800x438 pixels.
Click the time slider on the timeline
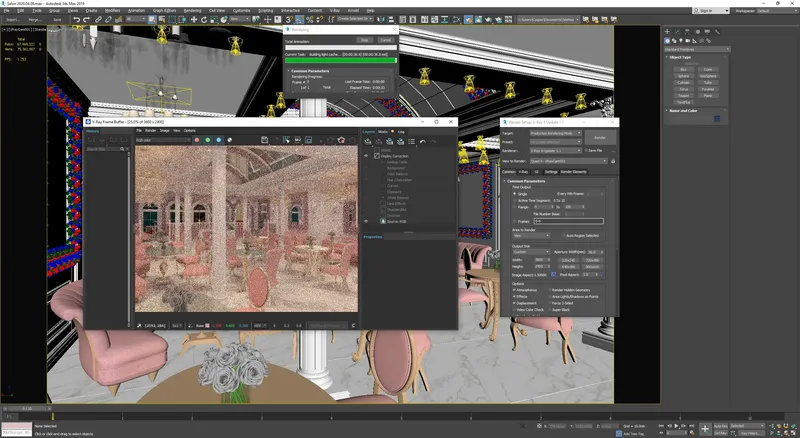[27, 408]
